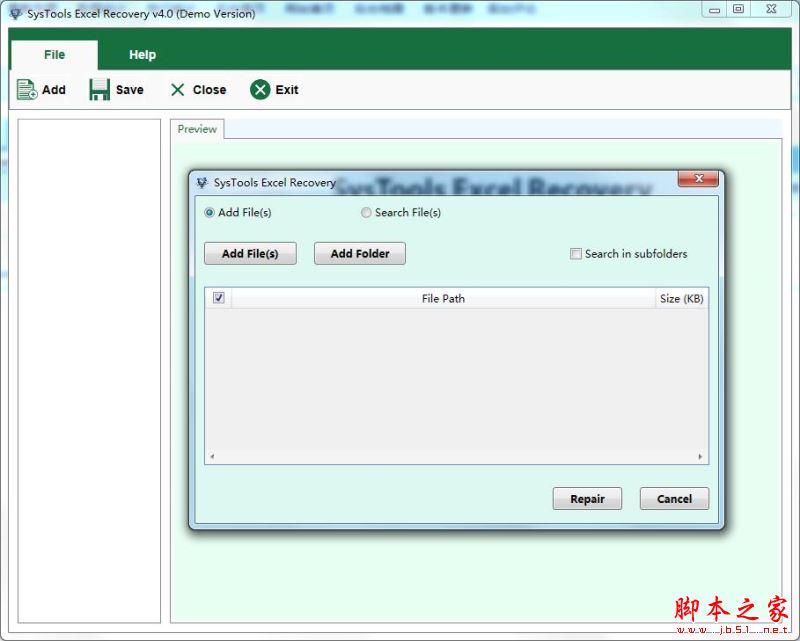The image size is (800, 641).
Task: Click the Exit toolbar icon
Action: point(260,89)
